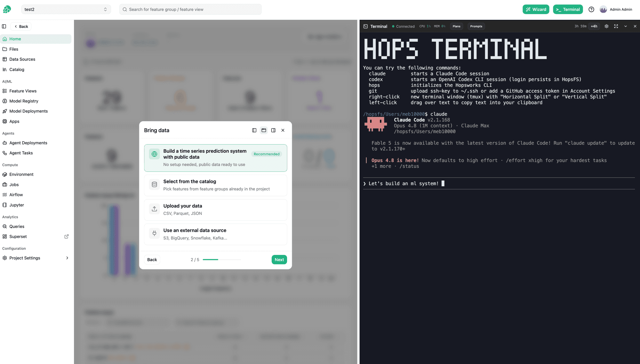
Task: Dock Bring data dialog to right
Action: (x=273, y=130)
